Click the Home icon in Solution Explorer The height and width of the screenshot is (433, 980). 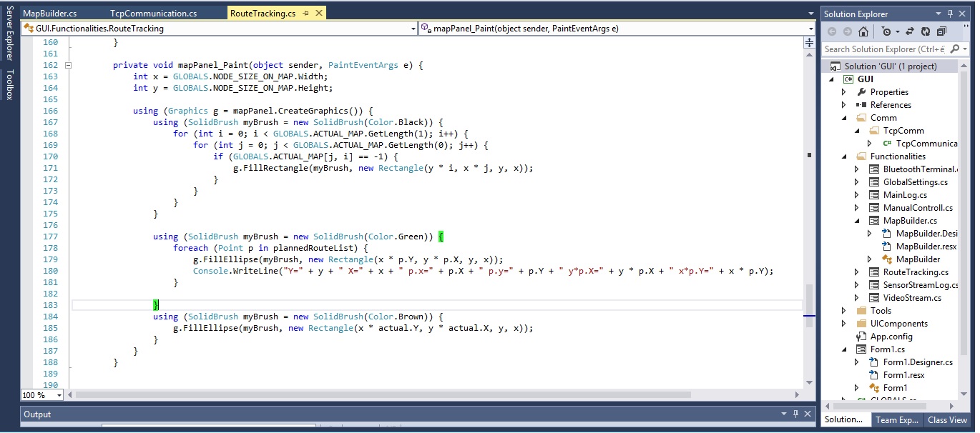863,31
